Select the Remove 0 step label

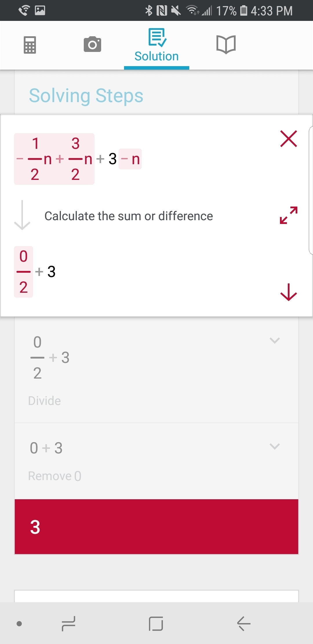coord(54,476)
